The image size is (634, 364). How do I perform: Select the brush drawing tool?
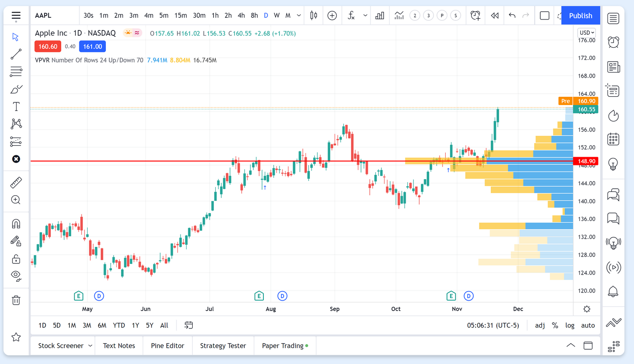(16, 89)
